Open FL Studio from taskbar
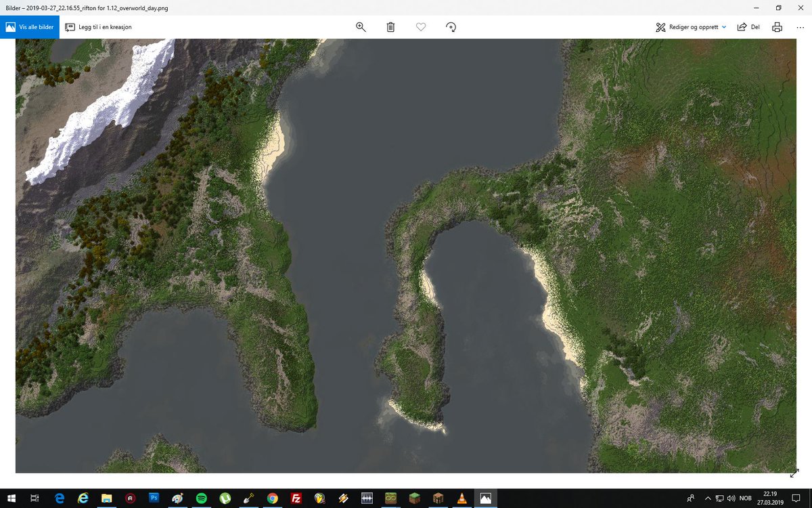The width and height of the screenshot is (812, 508). (x=319, y=499)
